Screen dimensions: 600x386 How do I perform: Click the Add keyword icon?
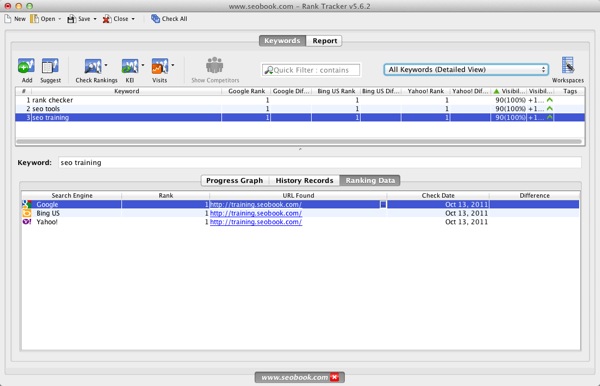point(26,66)
